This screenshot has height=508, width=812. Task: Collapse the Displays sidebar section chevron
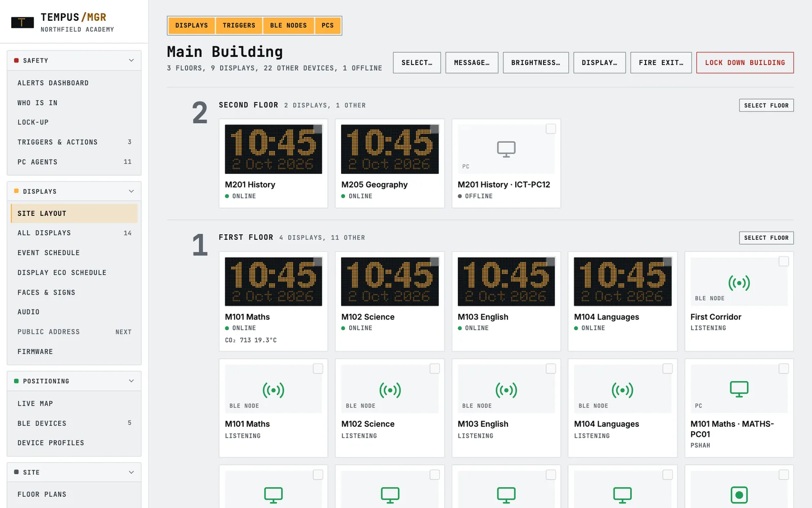tap(131, 191)
